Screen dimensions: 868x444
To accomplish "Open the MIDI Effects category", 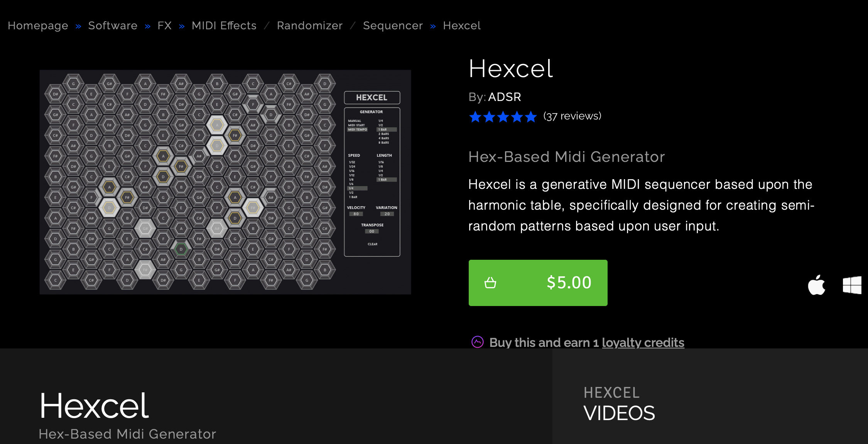I will pyautogui.click(x=224, y=25).
